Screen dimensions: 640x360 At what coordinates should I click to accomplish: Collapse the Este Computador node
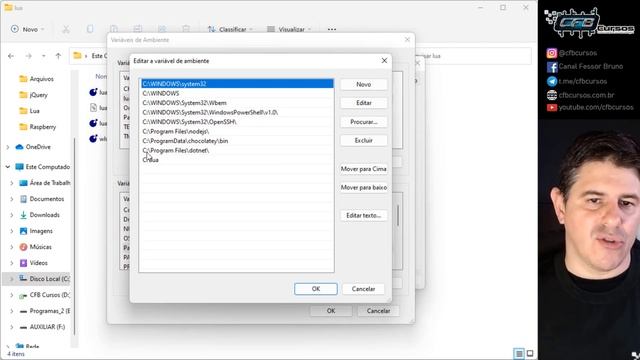[8, 167]
